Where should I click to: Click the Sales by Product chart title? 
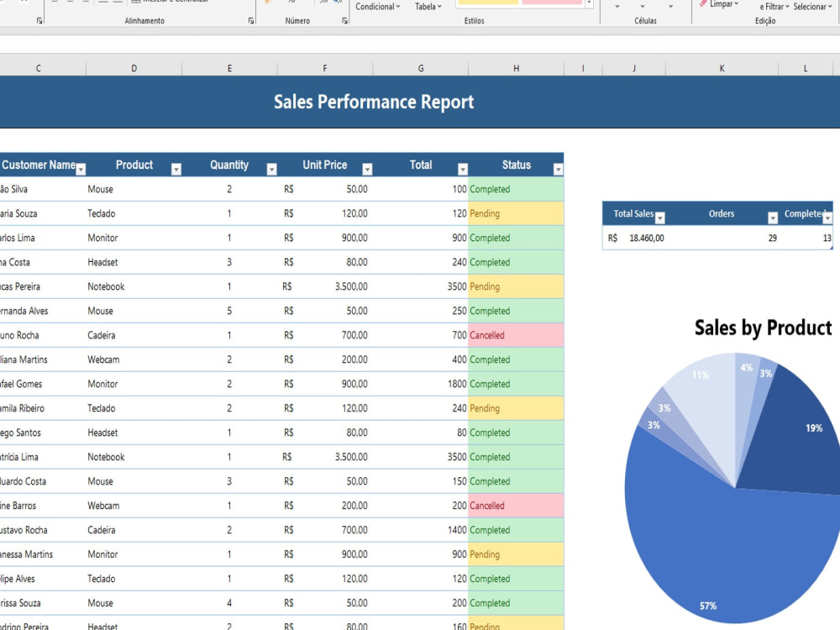click(763, 328)
